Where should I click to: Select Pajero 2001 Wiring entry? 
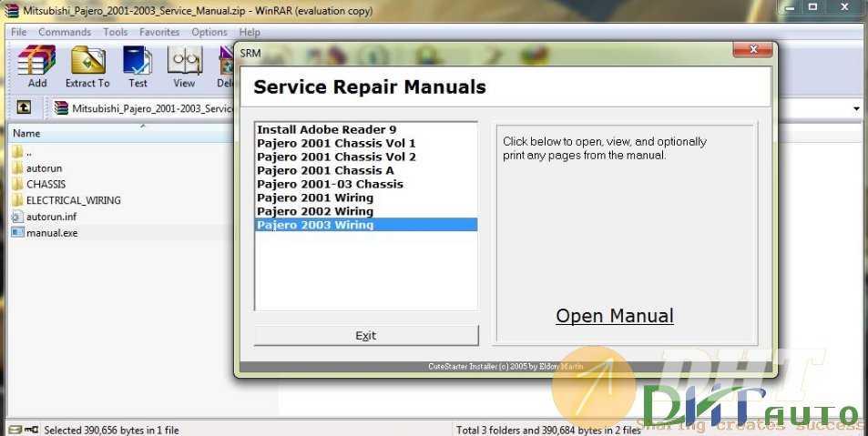click(365, 198)
